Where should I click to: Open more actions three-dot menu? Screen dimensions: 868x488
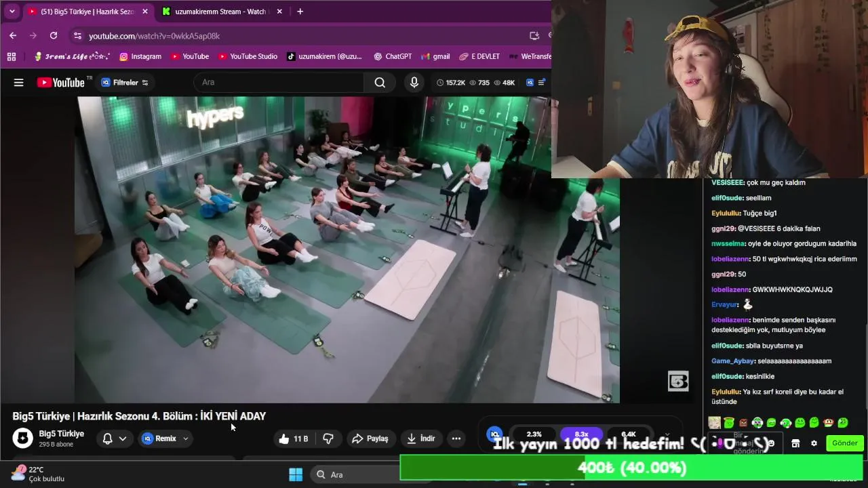456,439
